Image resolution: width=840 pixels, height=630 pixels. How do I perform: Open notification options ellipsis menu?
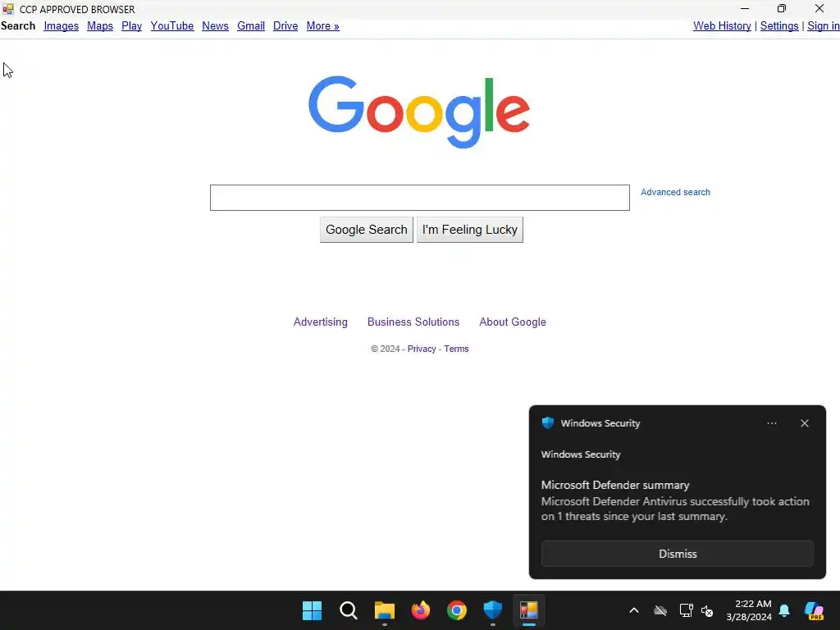771,423
